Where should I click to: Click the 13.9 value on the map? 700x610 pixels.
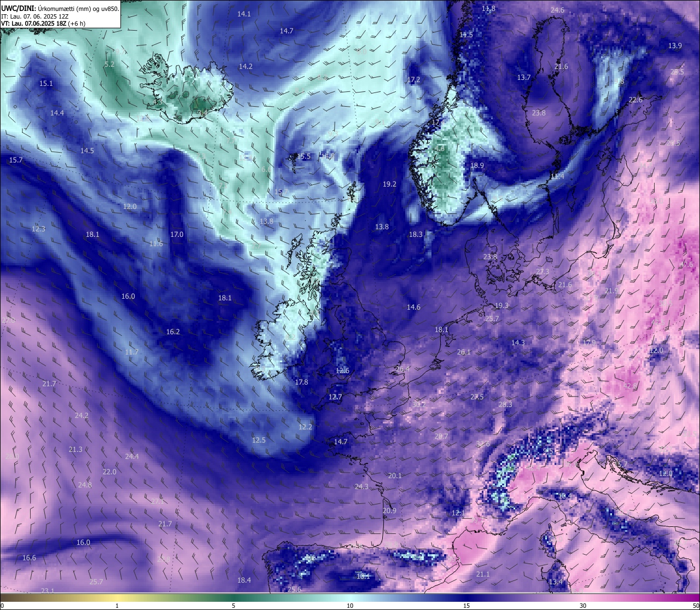[x=675, y=45]
